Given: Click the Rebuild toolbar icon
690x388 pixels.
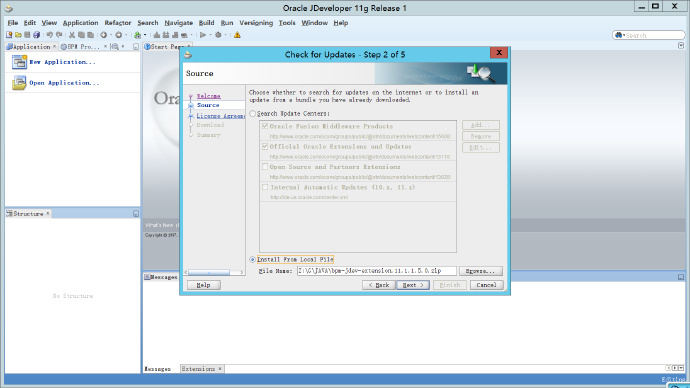Looking at the screenshot, I should (x=166, y=35).
